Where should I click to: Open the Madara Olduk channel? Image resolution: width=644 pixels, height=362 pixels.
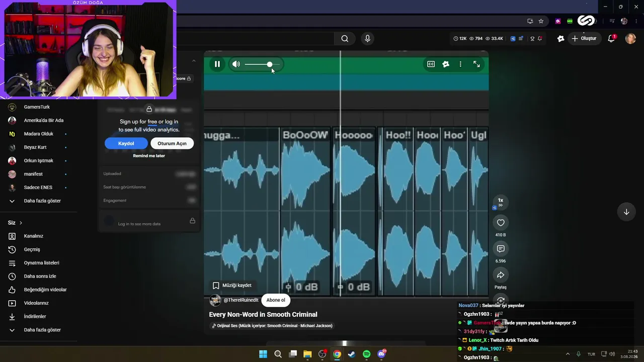click(38, 134)
